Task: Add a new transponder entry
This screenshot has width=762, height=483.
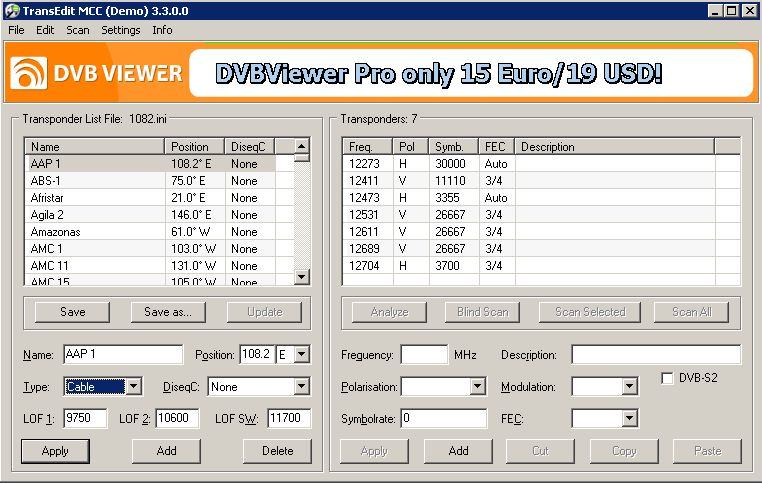Action: click(458, 451)
